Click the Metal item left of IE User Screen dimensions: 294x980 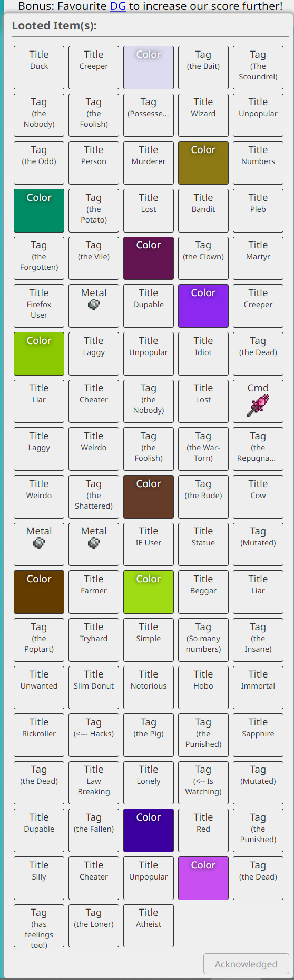94,544
